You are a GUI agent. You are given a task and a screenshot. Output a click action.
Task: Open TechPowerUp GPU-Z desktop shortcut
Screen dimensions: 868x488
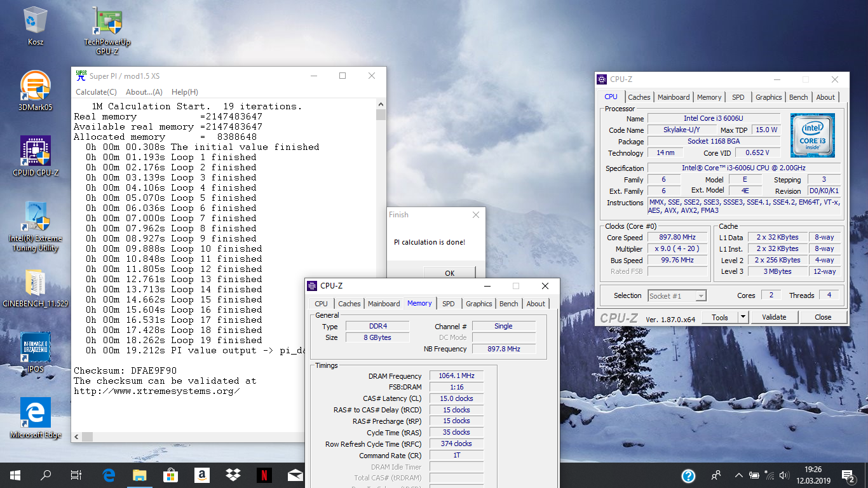pos(107,30)
